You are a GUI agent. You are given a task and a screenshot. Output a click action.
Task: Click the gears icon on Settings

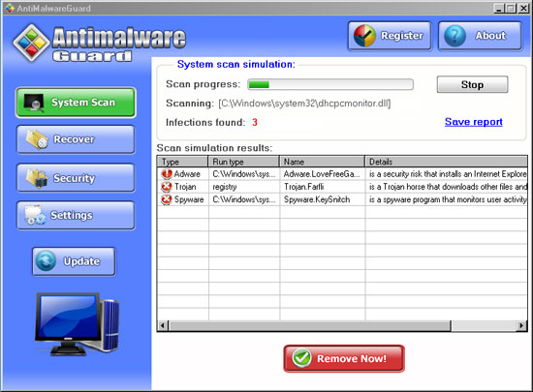pyautogui.click(x=35, y=215)
